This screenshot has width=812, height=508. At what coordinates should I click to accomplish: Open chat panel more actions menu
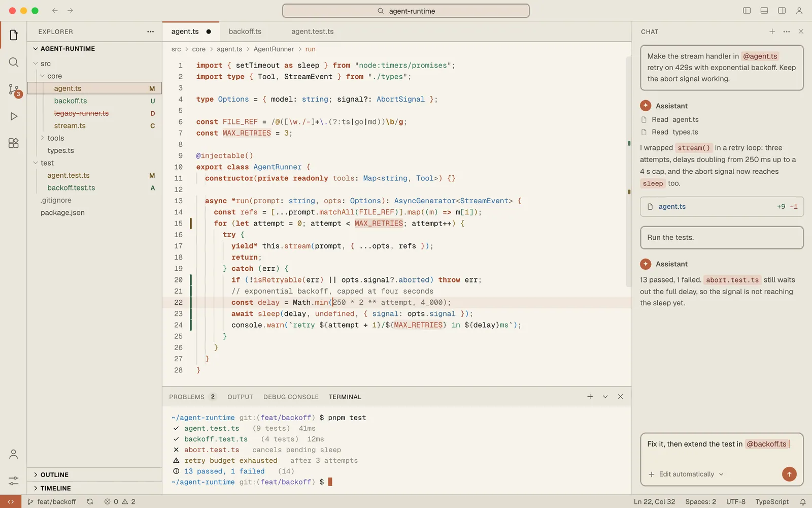(787, 31)
